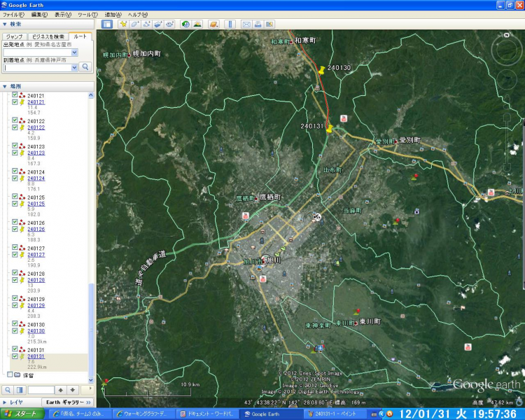The width and height of the screenshot is (525, 420).
Task: Switch to the ビジネスを検索 tab
Action: (x=48, y=36)
